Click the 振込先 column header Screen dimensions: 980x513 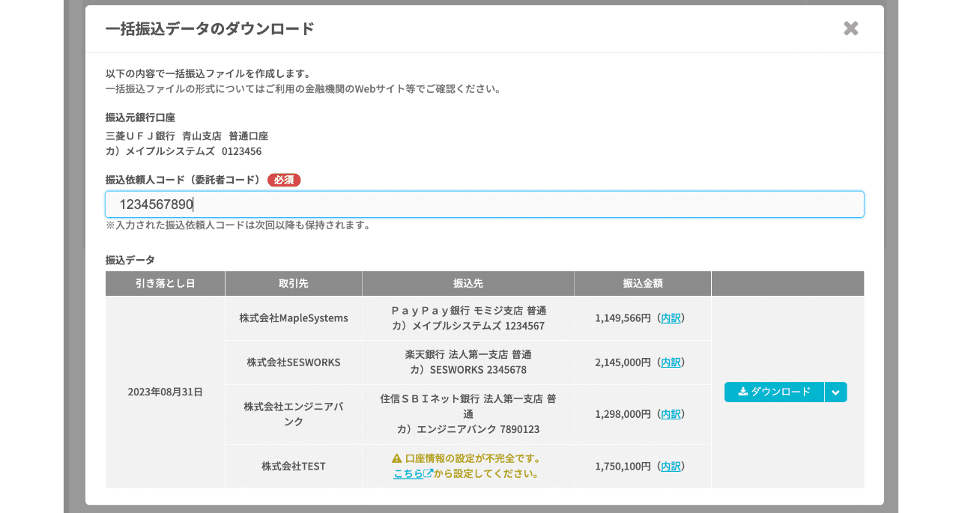(468, 283)
